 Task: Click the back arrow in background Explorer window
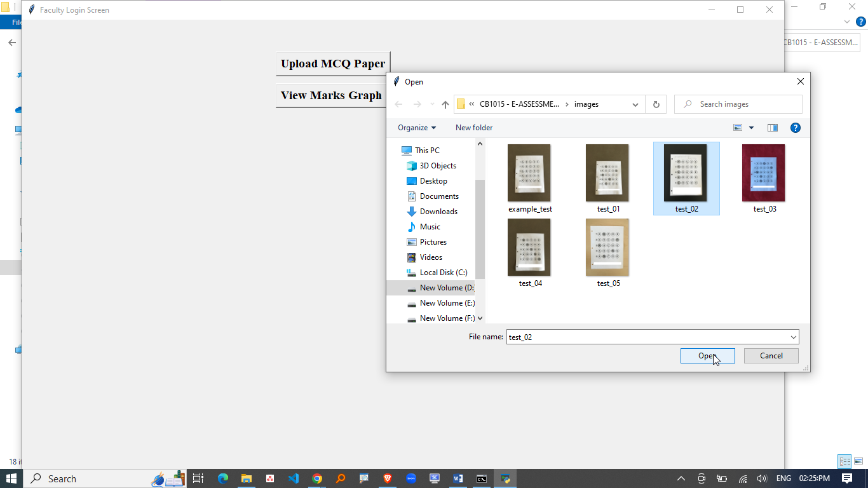pos(11,43)
